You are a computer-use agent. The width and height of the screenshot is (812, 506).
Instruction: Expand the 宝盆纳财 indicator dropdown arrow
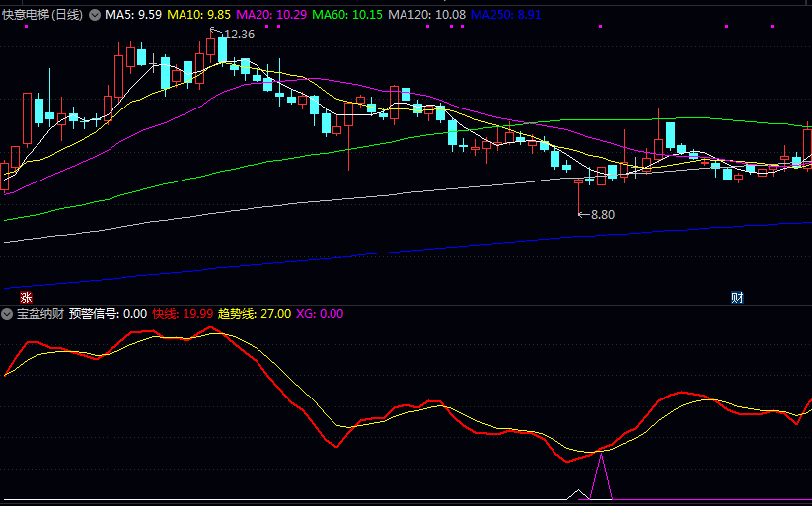point(7,314)
